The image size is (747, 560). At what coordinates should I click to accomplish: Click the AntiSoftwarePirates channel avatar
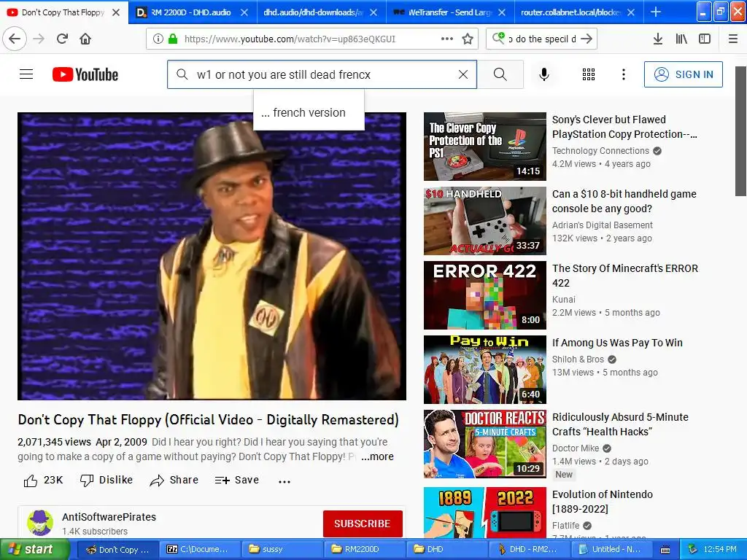click(40, 523)
